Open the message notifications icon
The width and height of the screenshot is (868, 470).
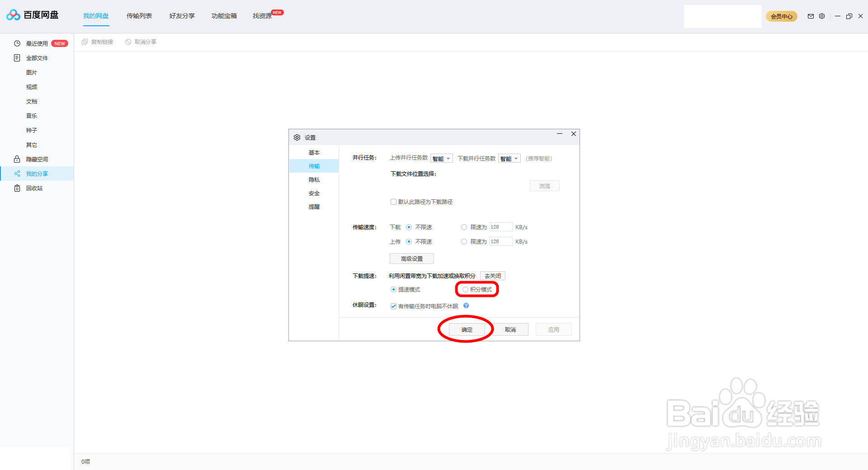click(811, 16)
